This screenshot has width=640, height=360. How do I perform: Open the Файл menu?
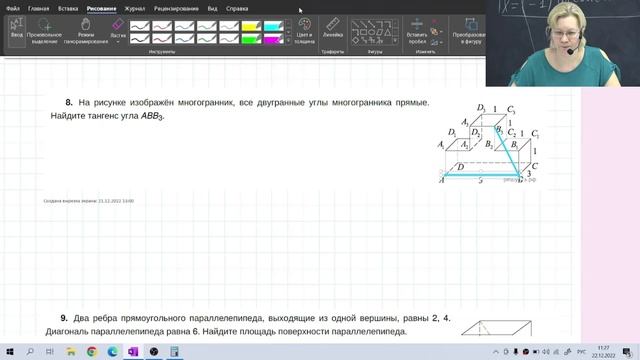click(13, 9)
